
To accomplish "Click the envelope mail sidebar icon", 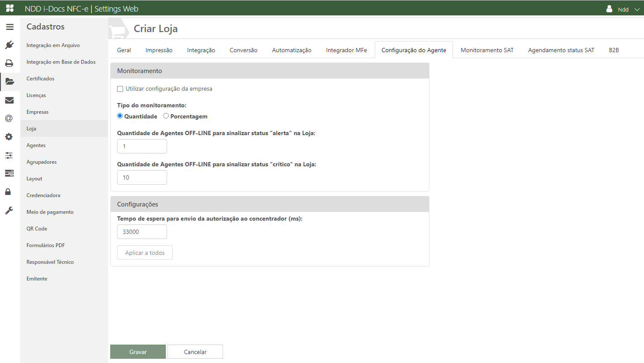I will coord(9,100).
